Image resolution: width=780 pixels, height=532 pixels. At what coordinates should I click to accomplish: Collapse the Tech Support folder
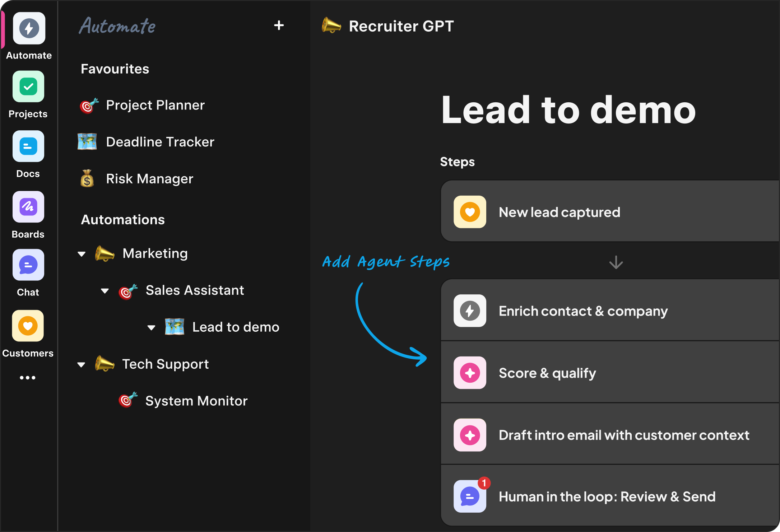(x=82, y=365)
